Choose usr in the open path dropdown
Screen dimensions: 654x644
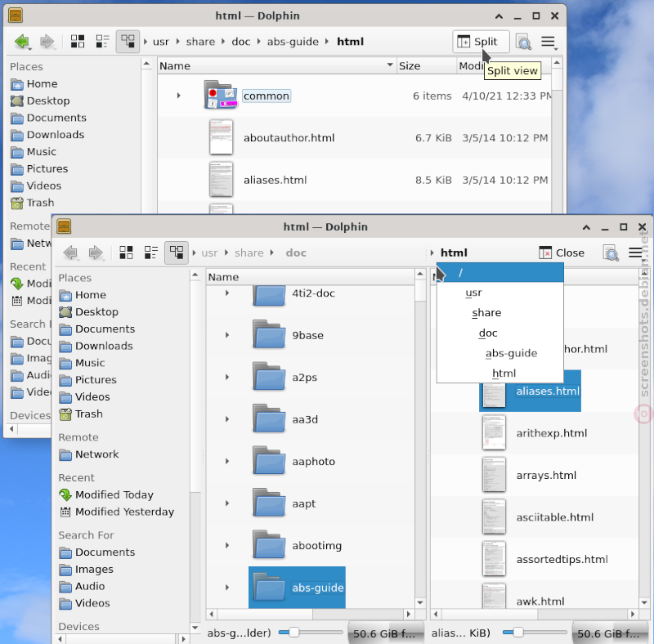click(x=500, y=293)
